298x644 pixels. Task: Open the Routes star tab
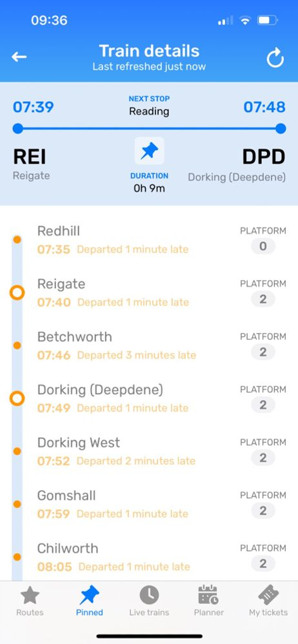pyautogui.click(x=30, y=601)
